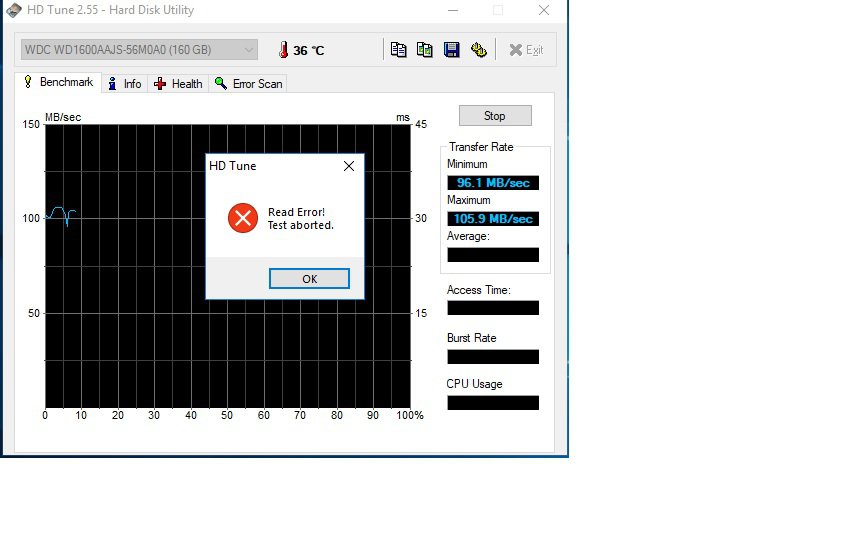Click the thermometer temperature icon
This screenshot has width=864, height=540.
click(283, 50)
